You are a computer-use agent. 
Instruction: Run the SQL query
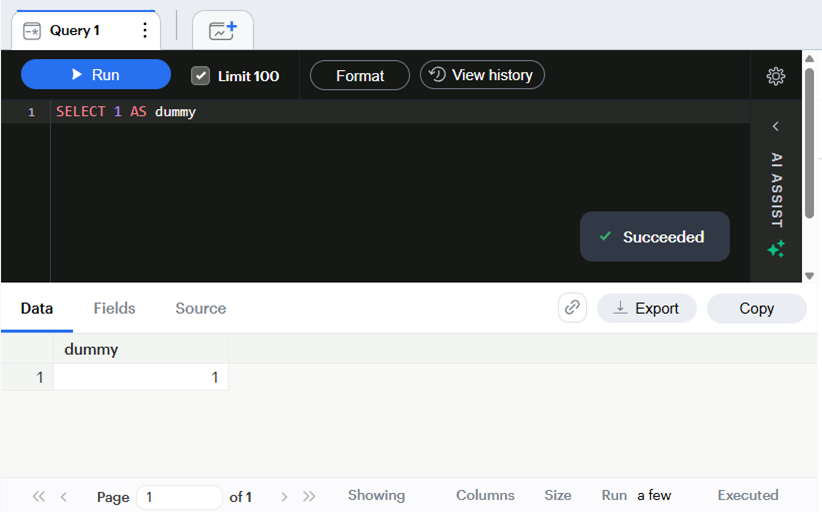(x=96, y=74)
